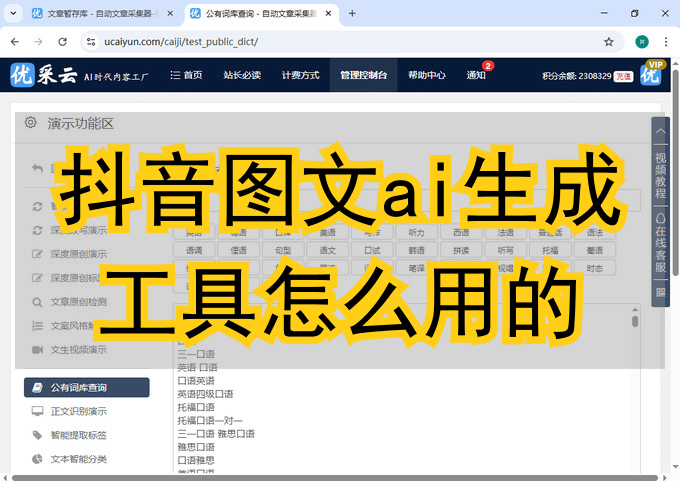Image resolution: width=680 pixels, height=481 pixels.
Task: Open a new browser tab
Action: tap(352, 14)
